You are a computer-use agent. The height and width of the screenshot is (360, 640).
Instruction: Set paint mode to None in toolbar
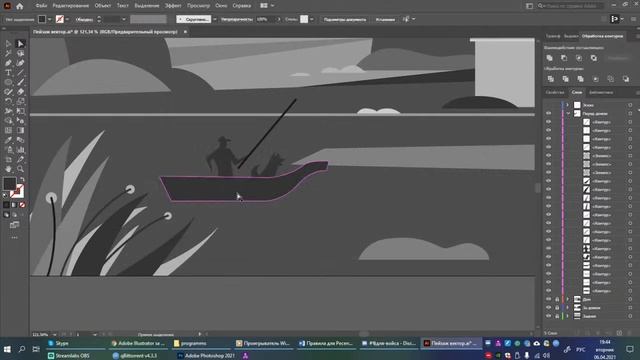tap(22, 204)
